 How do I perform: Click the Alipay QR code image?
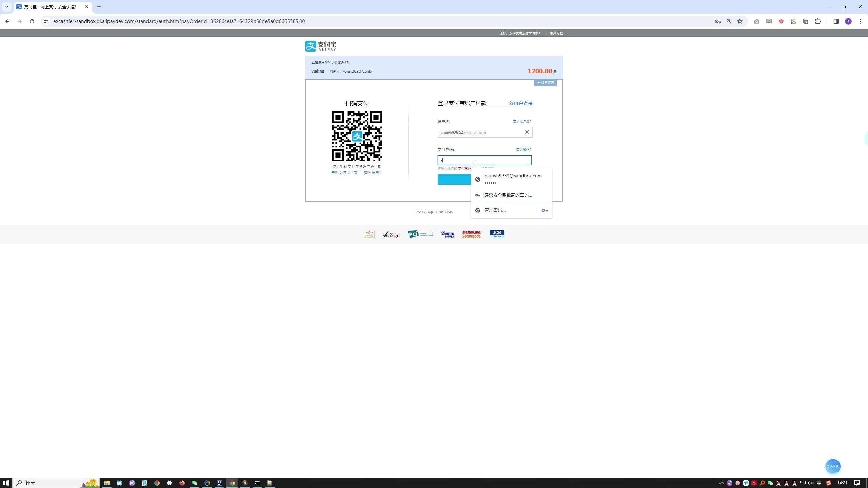pos(357,136)
